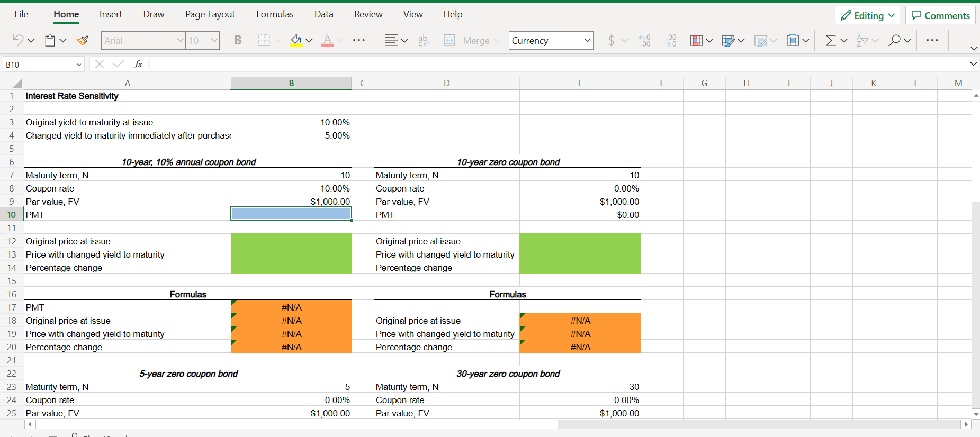Click the Select All corner triangle

click(17, 83)
